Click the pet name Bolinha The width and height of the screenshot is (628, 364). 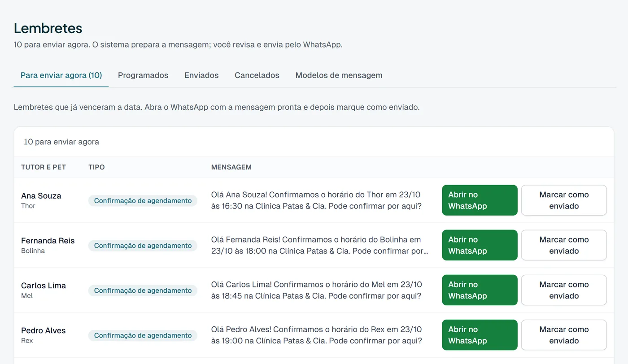pos(33,251)
